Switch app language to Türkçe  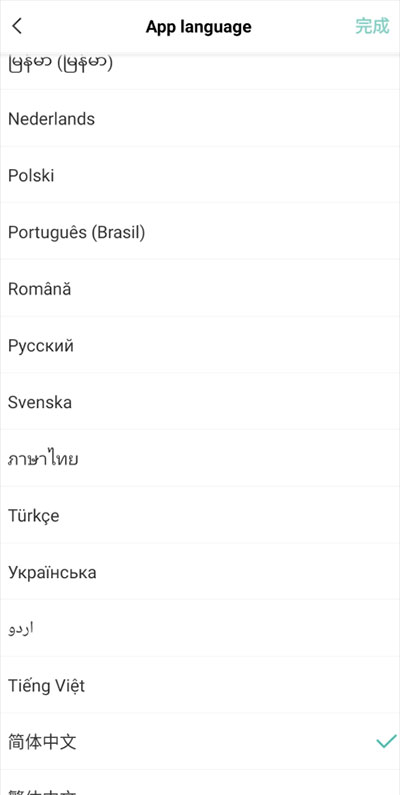(x=200, y=516)
